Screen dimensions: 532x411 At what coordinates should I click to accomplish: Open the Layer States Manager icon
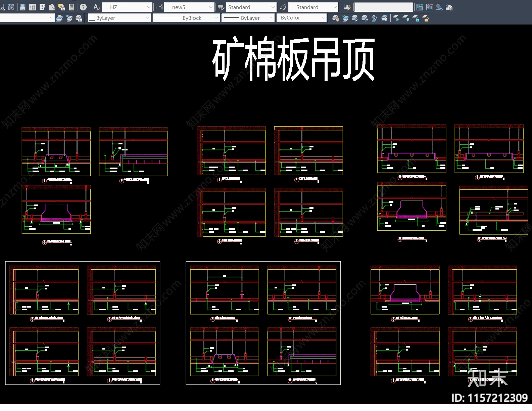(x=79, y=18)
